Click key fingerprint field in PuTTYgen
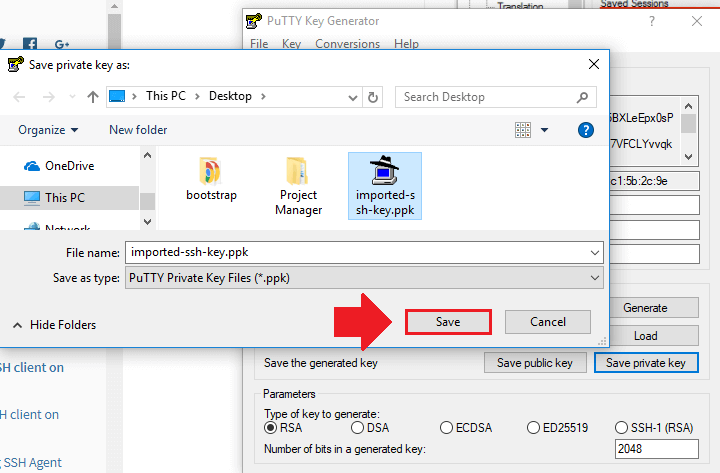720x473 pixels. coord(654,181)
